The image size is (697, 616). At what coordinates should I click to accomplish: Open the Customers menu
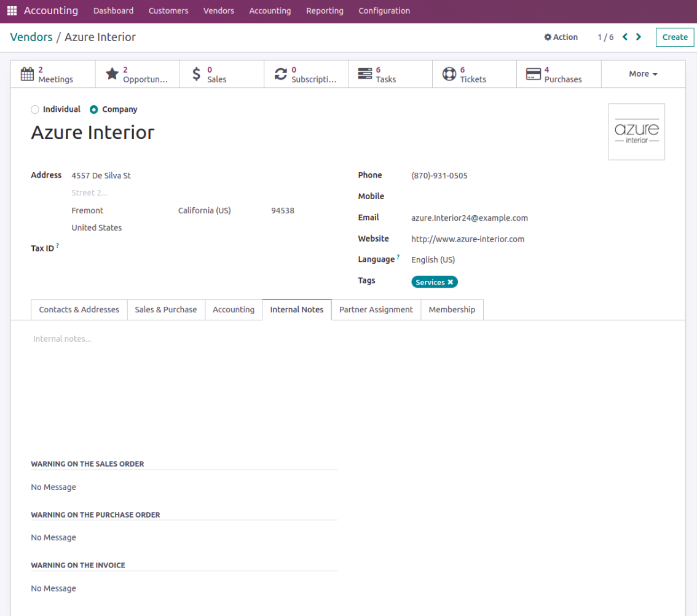[168, 10]
